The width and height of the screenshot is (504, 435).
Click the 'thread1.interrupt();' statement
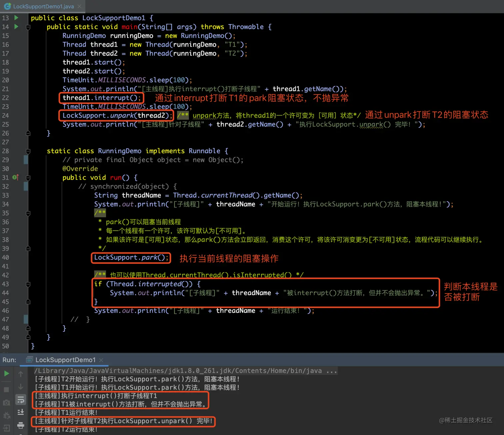click(102, 98)
